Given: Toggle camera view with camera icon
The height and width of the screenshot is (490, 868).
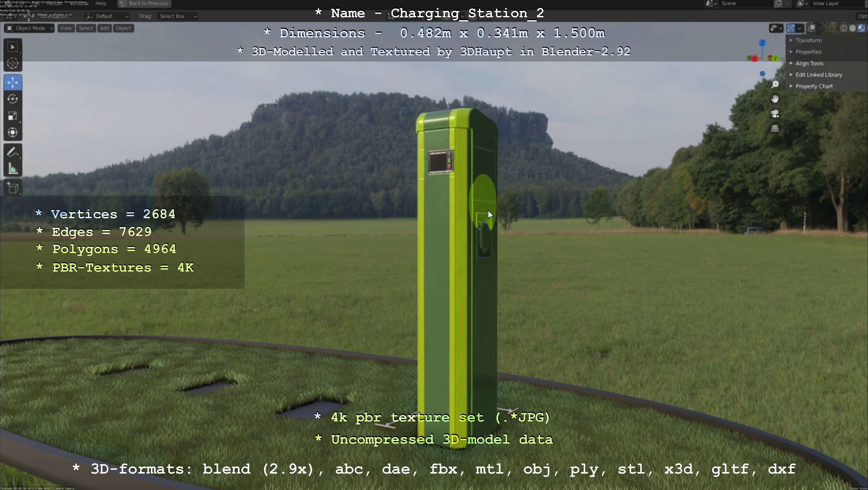Looking at the screenshot, I should pyautogui.click(x=775, y=114).
